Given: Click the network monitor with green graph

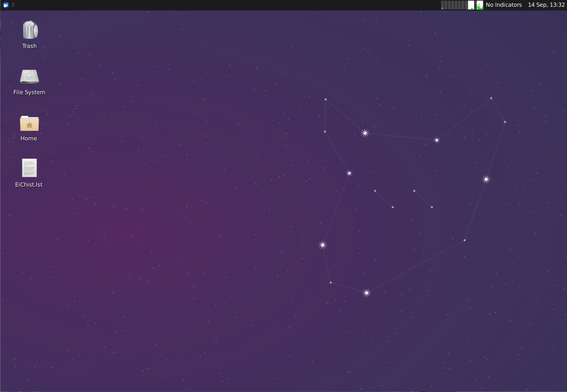Looking at the screenshot, I should click(480, 5).
